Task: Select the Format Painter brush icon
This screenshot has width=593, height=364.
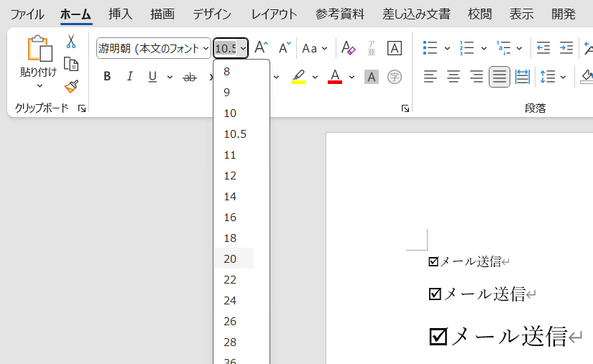Action: click(71, 86)
